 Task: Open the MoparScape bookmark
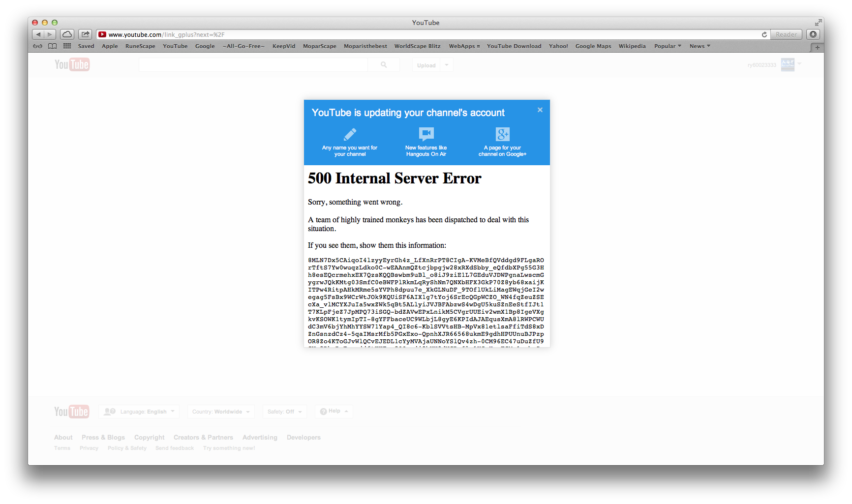(320, 46)
